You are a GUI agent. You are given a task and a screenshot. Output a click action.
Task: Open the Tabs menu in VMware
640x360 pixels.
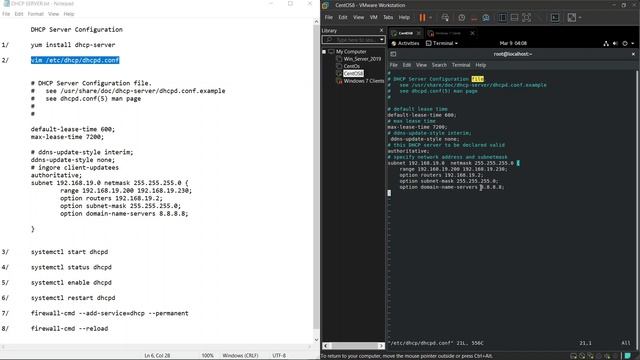[388, 18]
